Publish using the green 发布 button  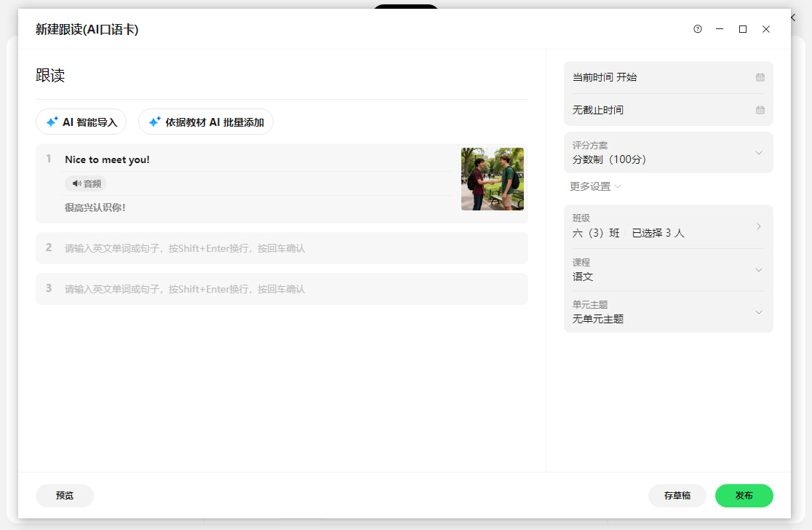[x=744, y=496]
